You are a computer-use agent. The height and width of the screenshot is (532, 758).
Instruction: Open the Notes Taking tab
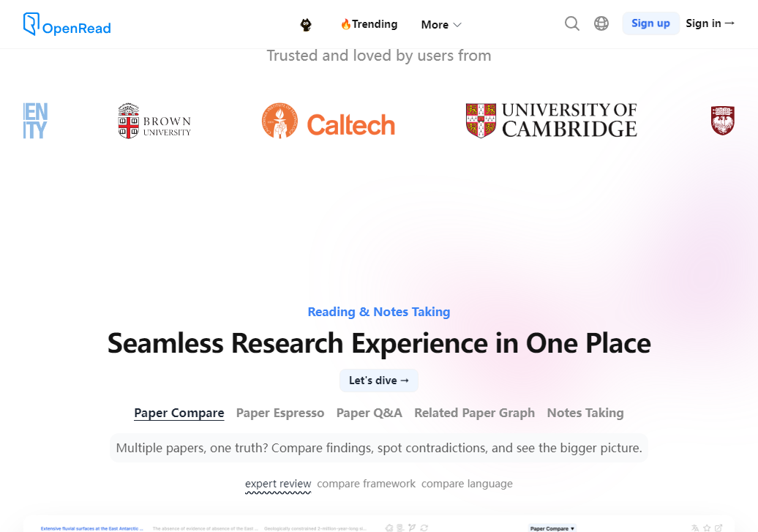[x=585, y=413]
